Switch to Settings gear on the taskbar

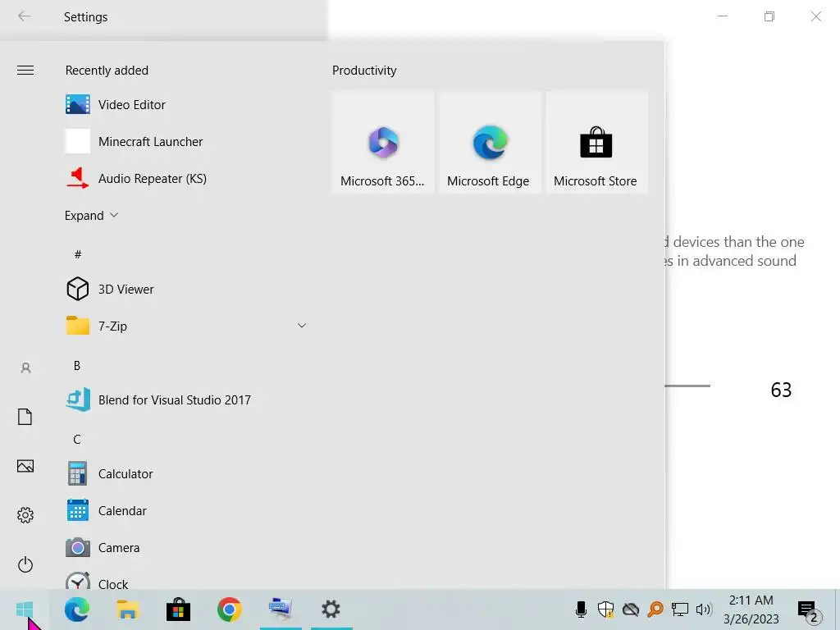pos(331,609)
